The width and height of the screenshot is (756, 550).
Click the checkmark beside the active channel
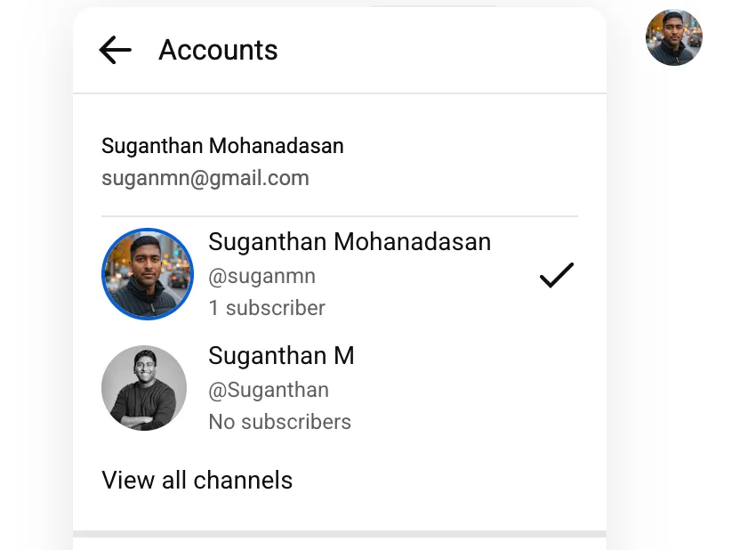click(557, 276)
